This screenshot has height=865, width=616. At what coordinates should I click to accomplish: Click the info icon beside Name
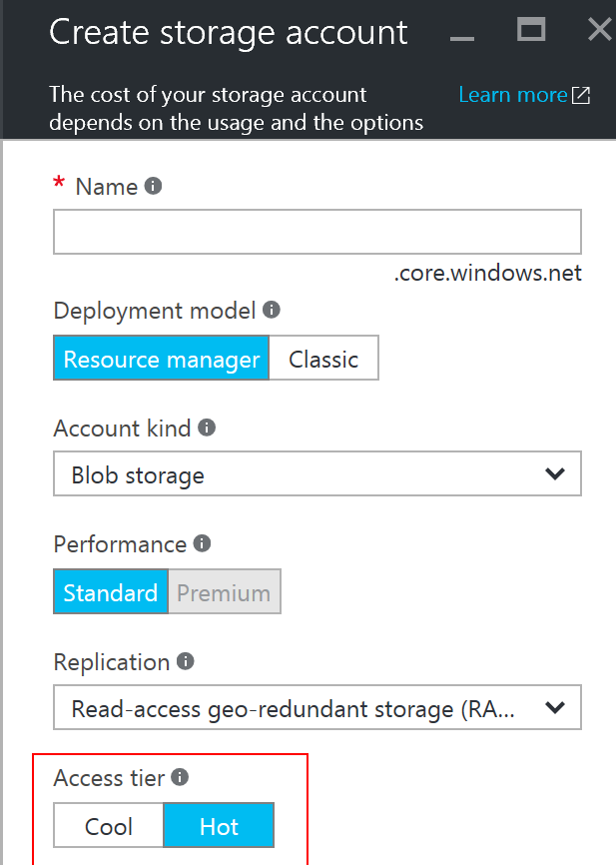coord(153,186)
